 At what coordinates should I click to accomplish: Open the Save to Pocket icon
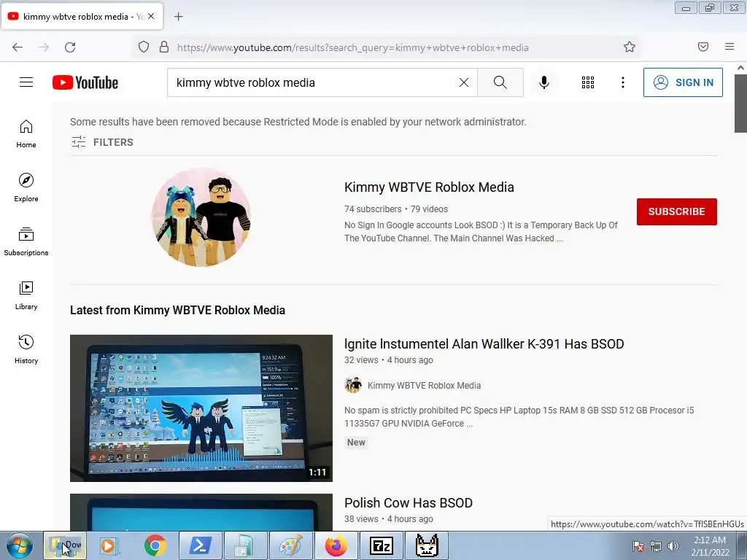coord(703,47)
